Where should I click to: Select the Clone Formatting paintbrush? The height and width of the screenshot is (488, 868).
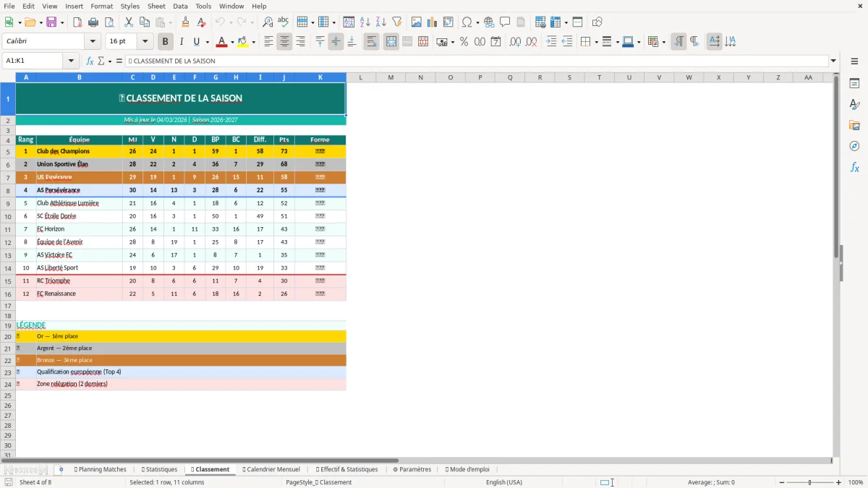185,22
